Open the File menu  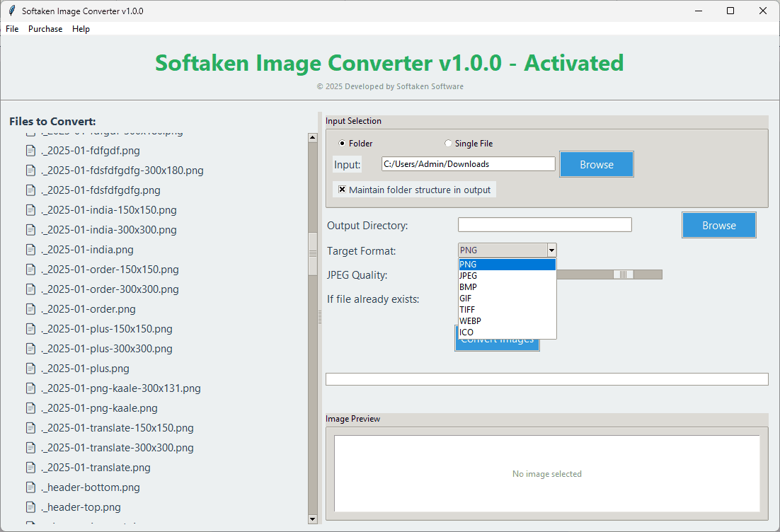[x=12, y=29]
